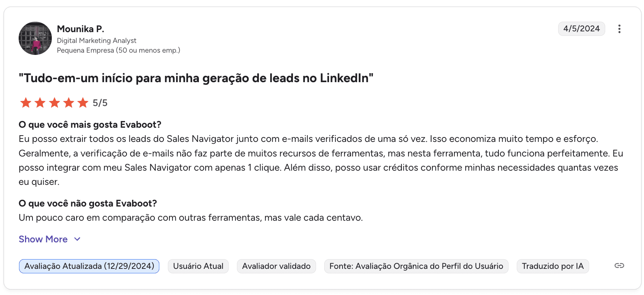Copy the review link via chain icon
The height and width of the screenshot is (295, 644).
tap(619, 265)
